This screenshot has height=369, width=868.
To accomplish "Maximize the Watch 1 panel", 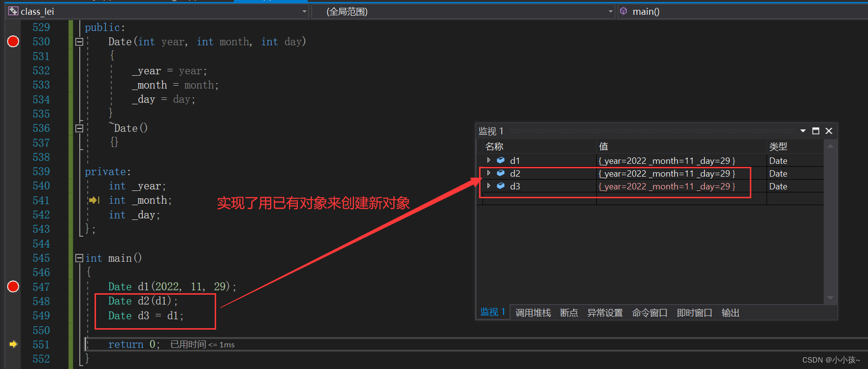I will coord(816,131).
